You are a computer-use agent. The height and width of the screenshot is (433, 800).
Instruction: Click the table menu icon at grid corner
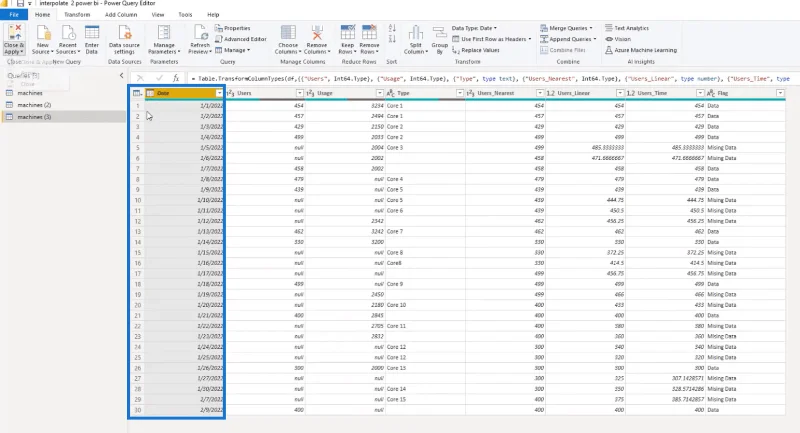(137, 93)
